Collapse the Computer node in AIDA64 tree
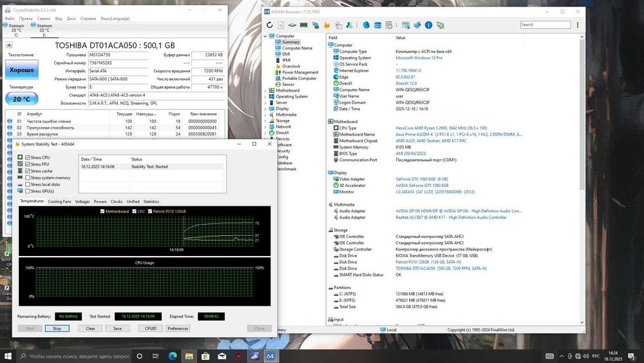Viewport: 644px width, 363px height. (x=265, y=36)
